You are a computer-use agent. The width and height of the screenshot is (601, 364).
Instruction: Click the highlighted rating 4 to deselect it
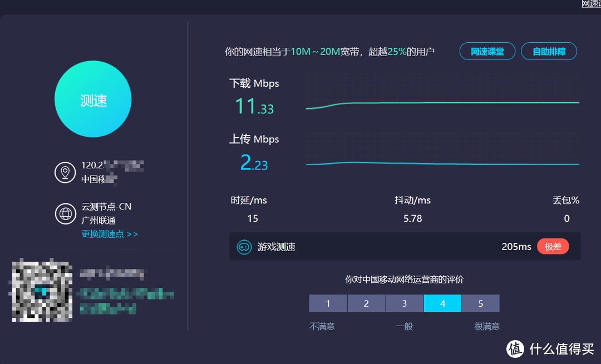pos(442,303)
